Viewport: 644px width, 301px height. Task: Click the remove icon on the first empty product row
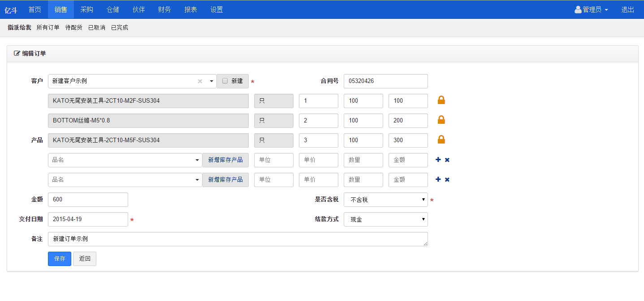[447, 160]
